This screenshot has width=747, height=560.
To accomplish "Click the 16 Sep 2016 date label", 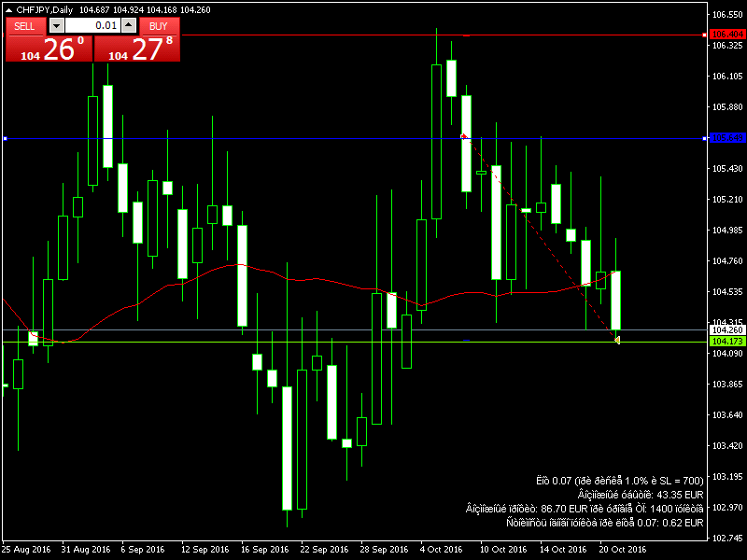I will click(265, 550).
